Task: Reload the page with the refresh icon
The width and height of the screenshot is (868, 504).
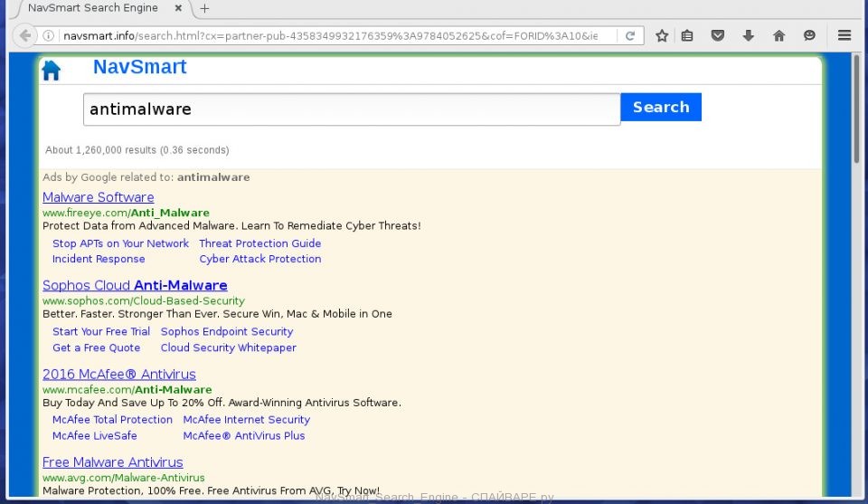Action: click(x=630, y=36)
